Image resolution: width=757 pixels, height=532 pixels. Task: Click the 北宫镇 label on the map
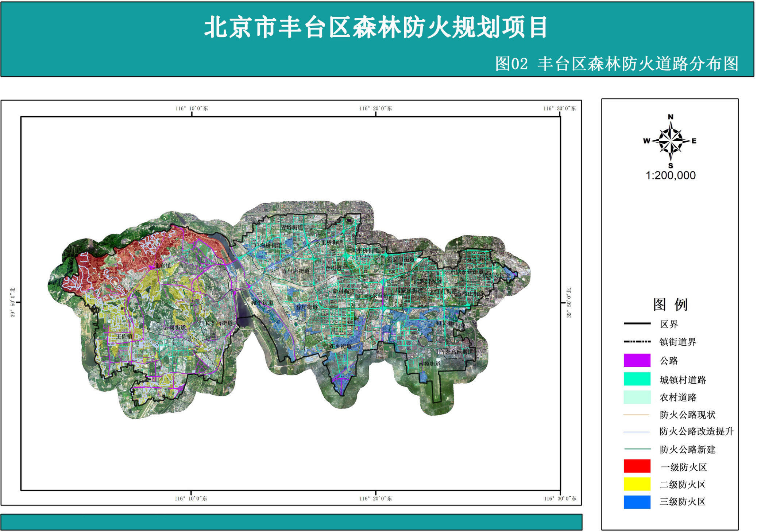pos(163,266)
